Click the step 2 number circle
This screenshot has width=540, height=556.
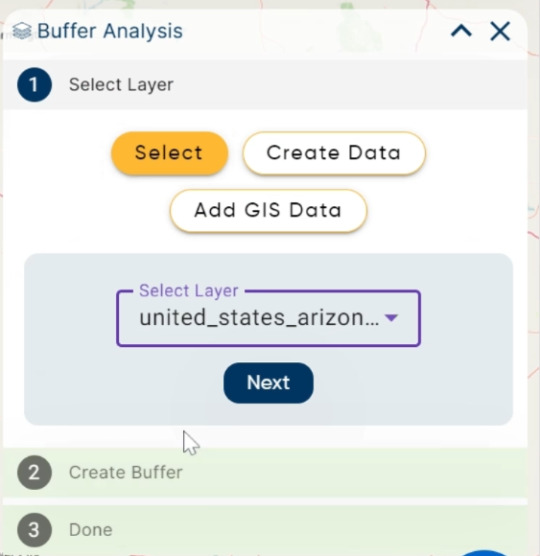(34, 473)
